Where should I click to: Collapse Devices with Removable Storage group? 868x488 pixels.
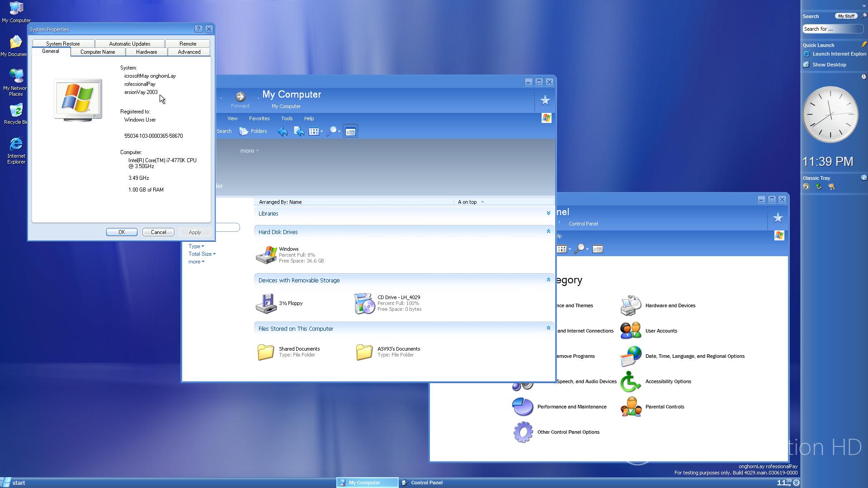point(548,280)
